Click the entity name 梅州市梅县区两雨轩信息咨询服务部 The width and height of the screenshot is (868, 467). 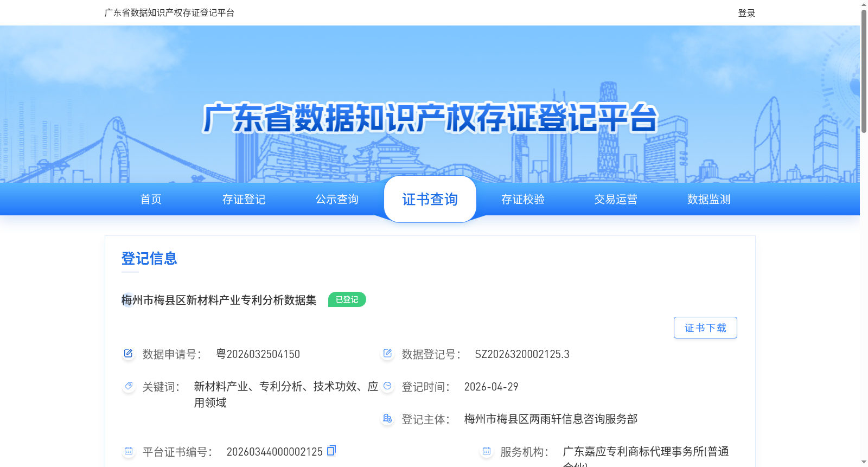click(551, 419)
